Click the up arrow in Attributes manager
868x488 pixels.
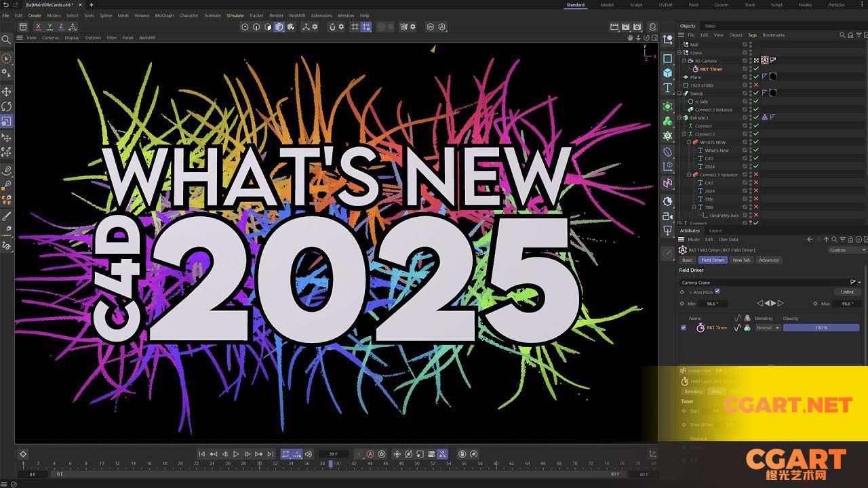pos(826,239)
